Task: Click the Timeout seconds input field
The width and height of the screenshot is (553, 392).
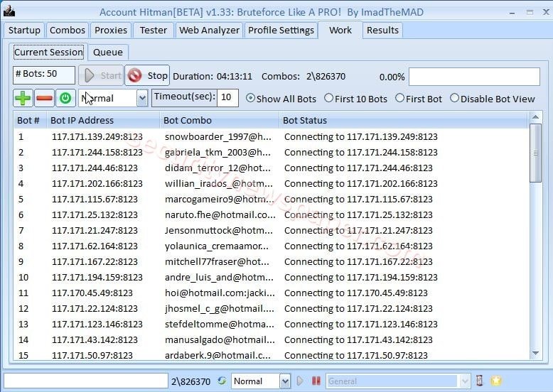Action: pos(227,98)
